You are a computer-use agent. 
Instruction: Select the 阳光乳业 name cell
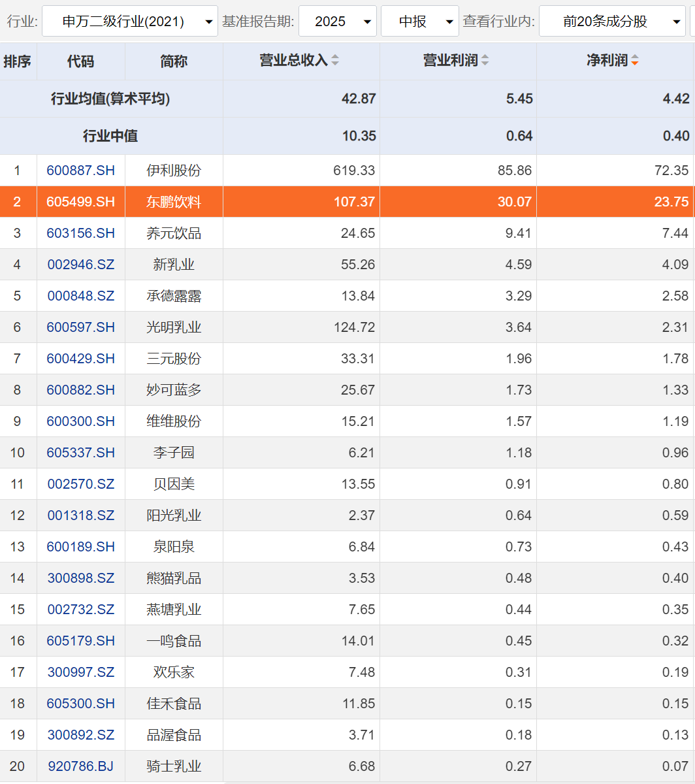[174, 515]
